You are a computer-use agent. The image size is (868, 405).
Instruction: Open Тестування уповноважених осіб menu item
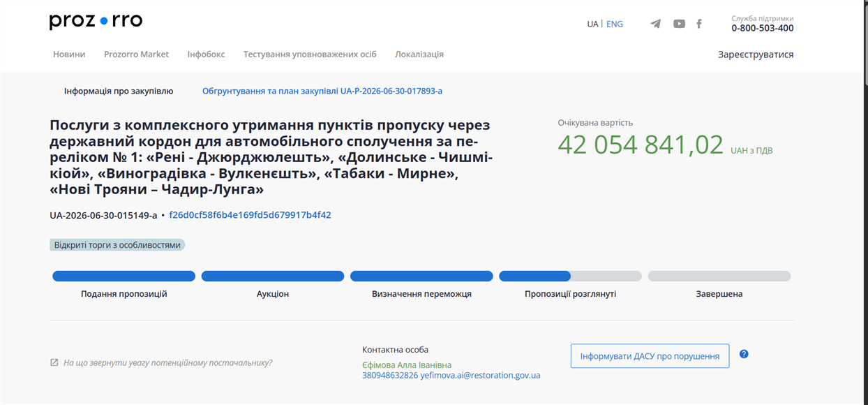[310, 54]
